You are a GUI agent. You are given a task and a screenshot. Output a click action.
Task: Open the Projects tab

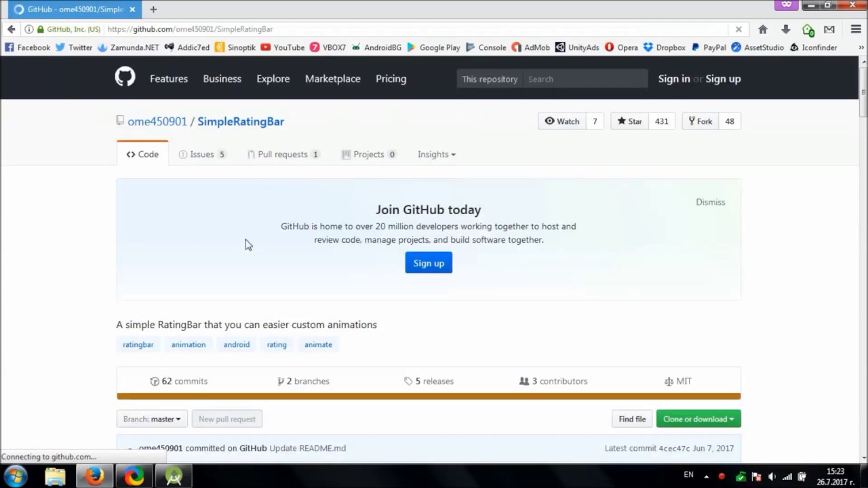click(x=369, y=155)
